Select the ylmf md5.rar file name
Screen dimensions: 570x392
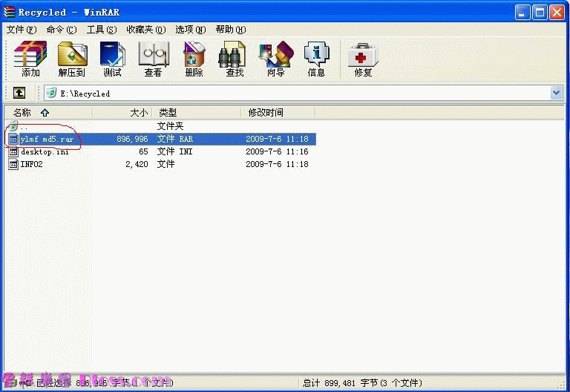coord(47,139)
